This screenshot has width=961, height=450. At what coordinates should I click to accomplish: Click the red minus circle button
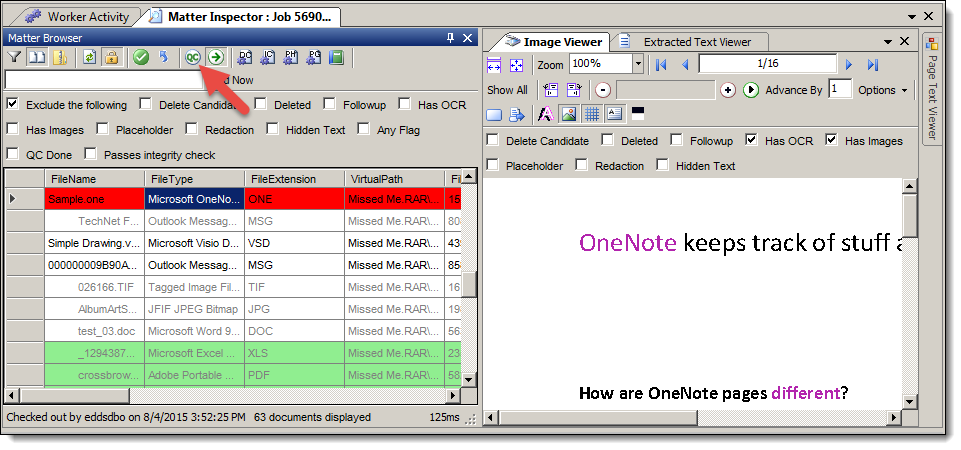pos(603,90)
